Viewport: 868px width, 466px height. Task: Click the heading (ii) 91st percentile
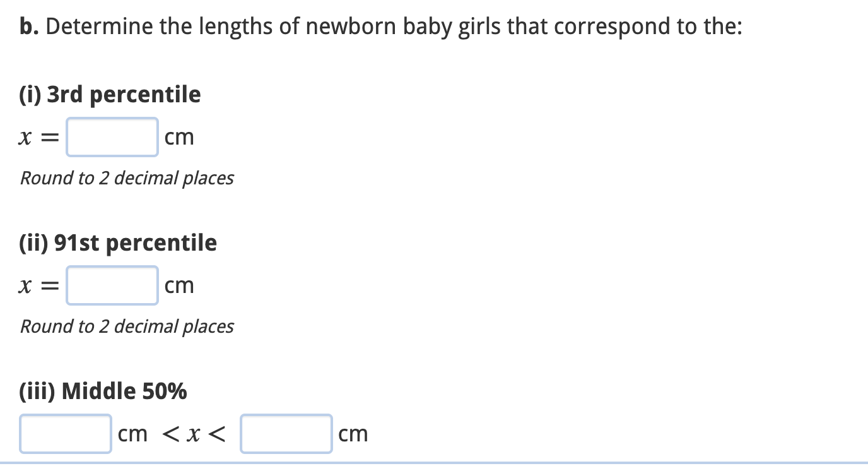(x=117, y=242)
